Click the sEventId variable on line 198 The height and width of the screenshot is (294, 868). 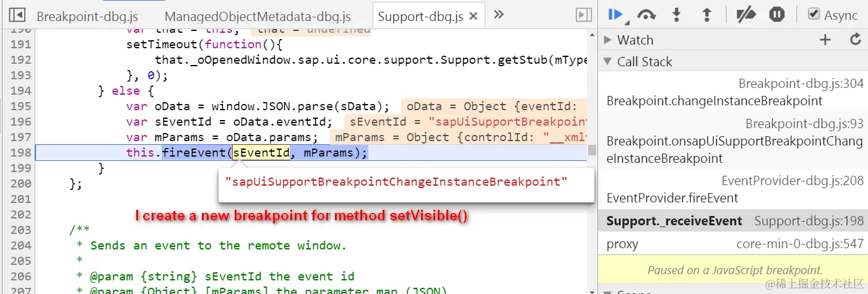[261, 152]
